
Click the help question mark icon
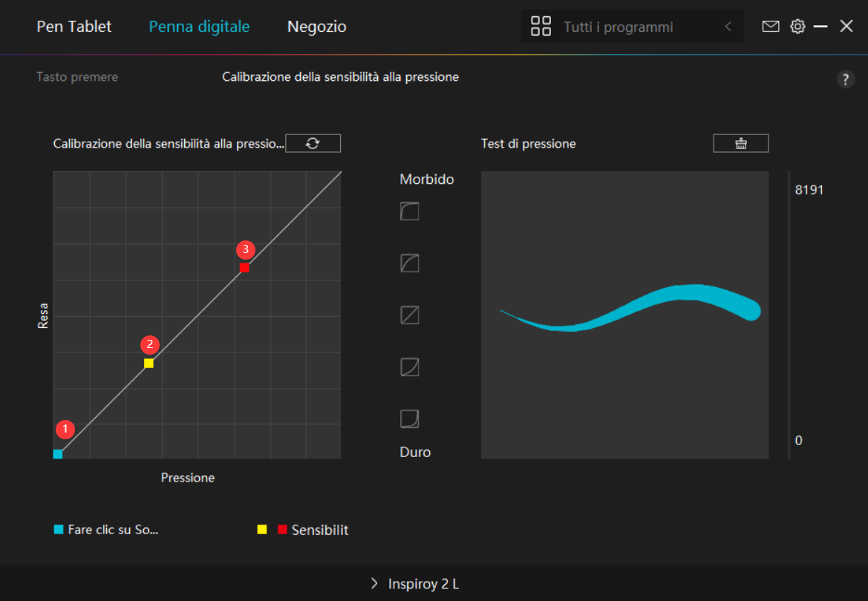point(845,79)
